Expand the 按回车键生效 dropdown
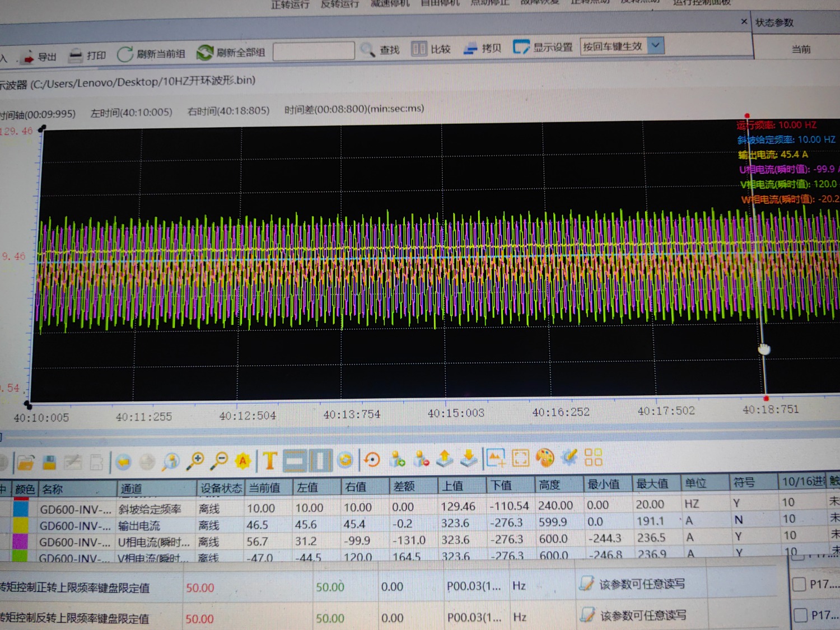The height and width of the screenshot is (630, 840). pos(656,45)
